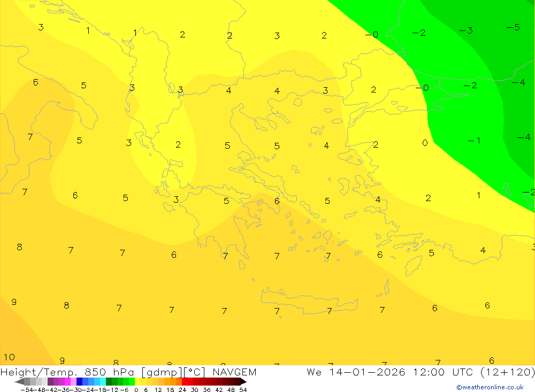The height and width of the screenshot is (392, 535).
Task: Click the "-54" label under the color scale
Action: [27, 390]
